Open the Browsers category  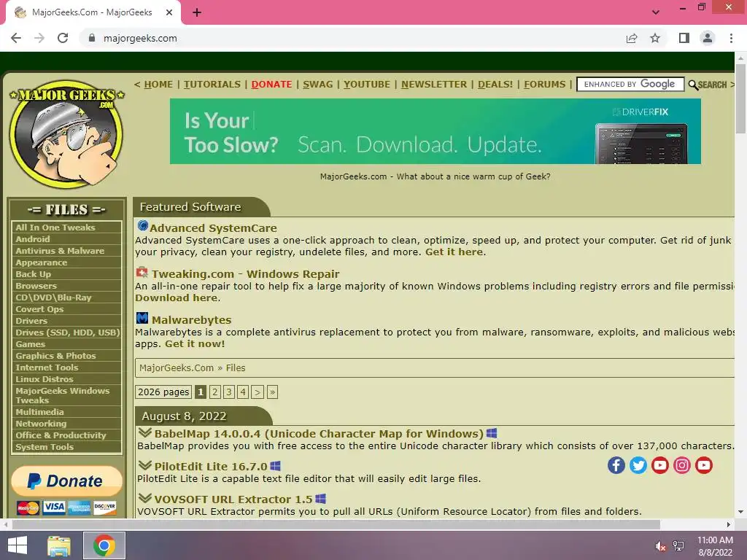66,286
